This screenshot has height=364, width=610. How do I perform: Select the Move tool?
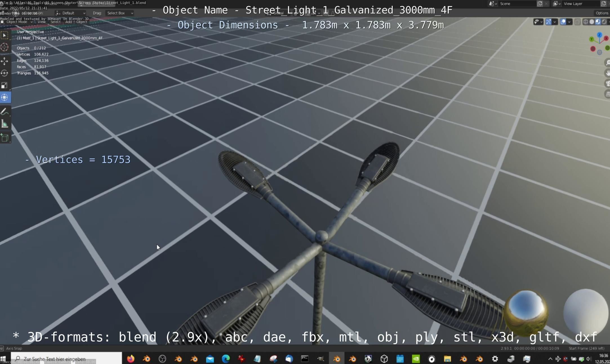click(5, 61)
